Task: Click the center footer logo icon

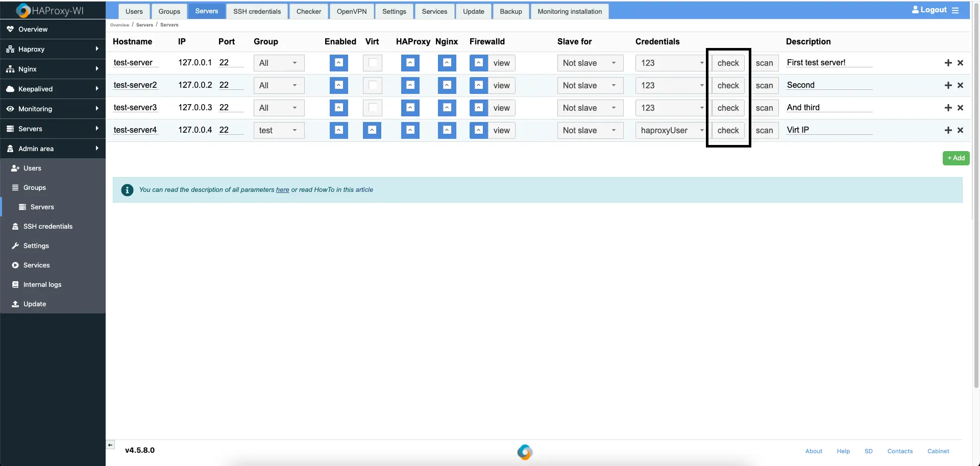Action: 525,452
